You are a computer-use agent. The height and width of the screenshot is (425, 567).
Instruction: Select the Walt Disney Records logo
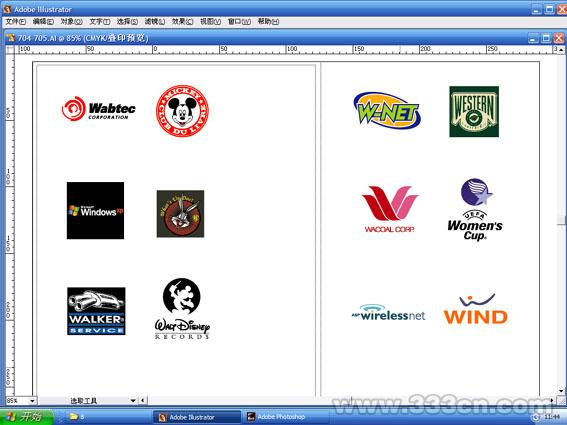[x=182, y=309]
